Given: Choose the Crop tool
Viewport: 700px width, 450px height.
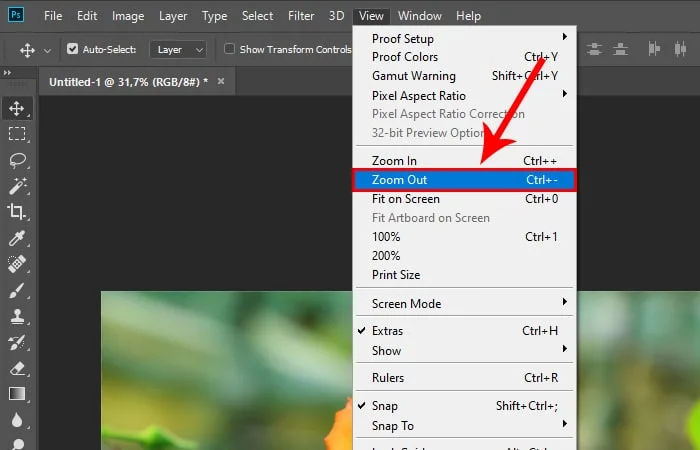Looking at the screenshot, I should [x=17, y=212].
